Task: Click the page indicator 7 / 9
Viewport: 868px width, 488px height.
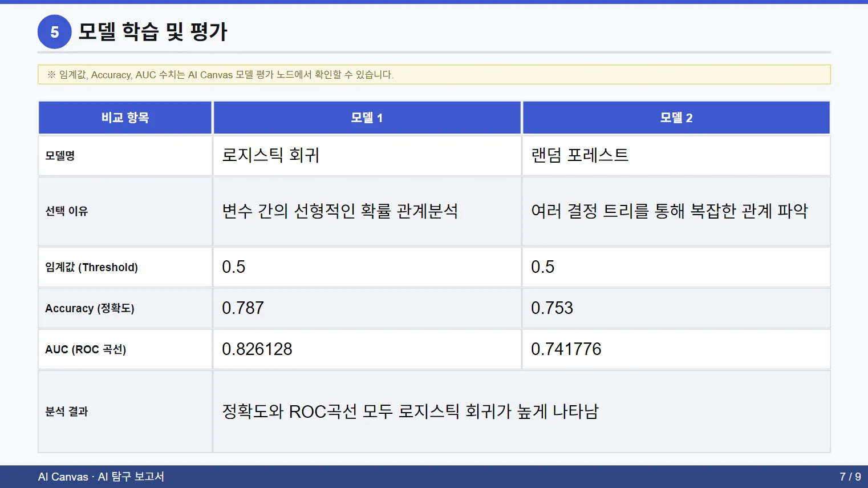Action: pyautogui.click(x=850, y=477)
